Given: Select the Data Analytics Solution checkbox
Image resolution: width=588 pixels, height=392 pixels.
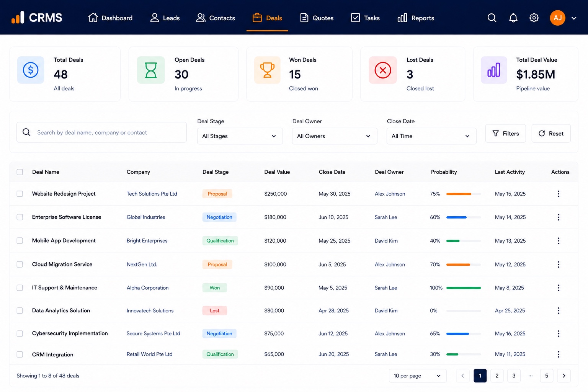Looking at the screenshot, I should pos(20,310).
